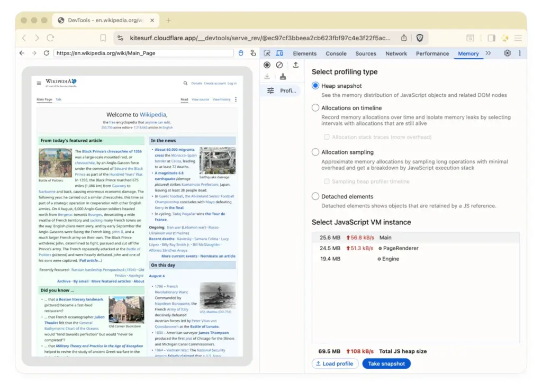Go forward in the inspected page navigation
Image resolution: width=542 pixels, height=392 pixels.
coord(34,53)
